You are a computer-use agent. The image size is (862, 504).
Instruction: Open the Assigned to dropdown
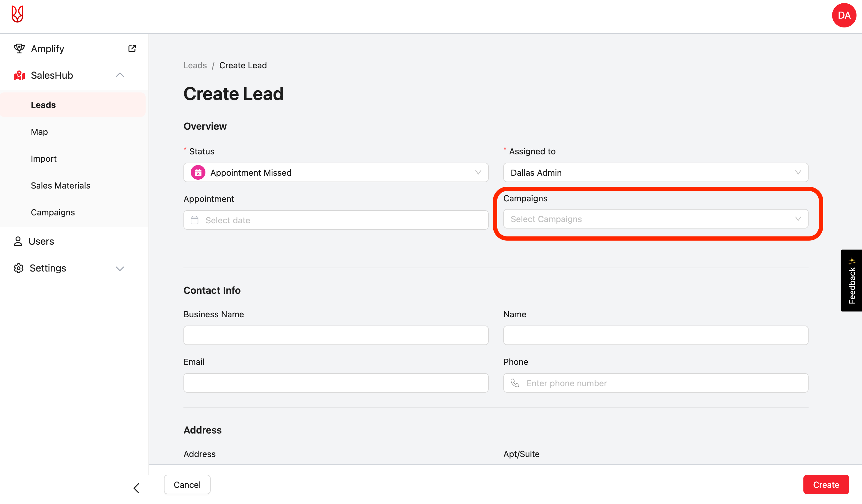click(655, 173)
